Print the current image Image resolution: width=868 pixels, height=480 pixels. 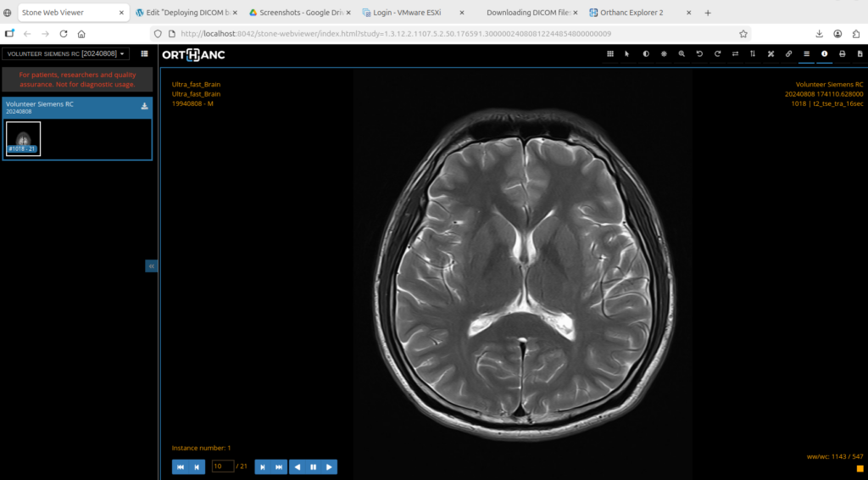click(842, 53)
